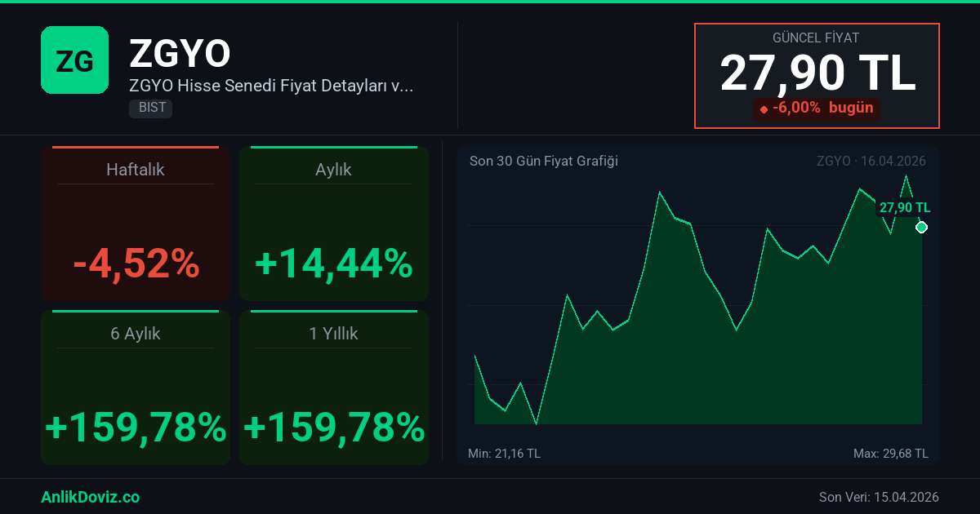Click the 27,90 TL chart price label
980x514 pixels.
pos(904,207)
